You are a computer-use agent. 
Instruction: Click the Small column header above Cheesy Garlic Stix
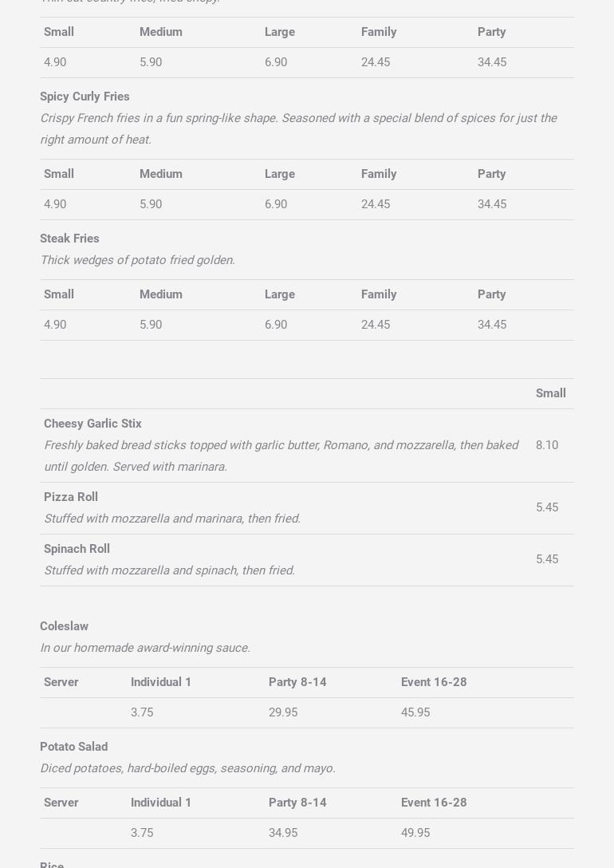point(551,393)
